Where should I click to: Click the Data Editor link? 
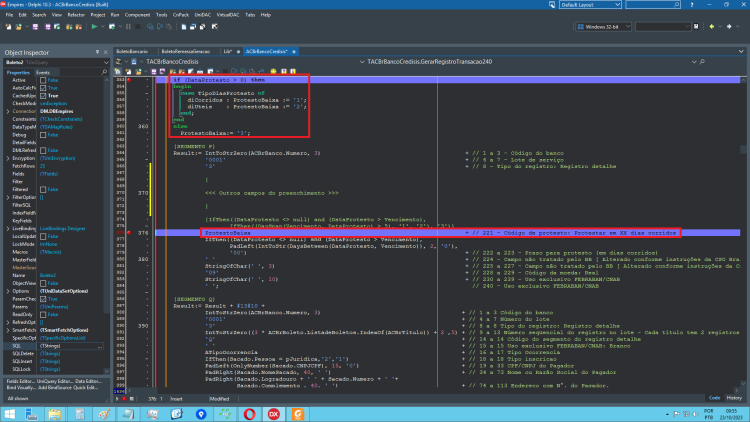pos(89,381)
